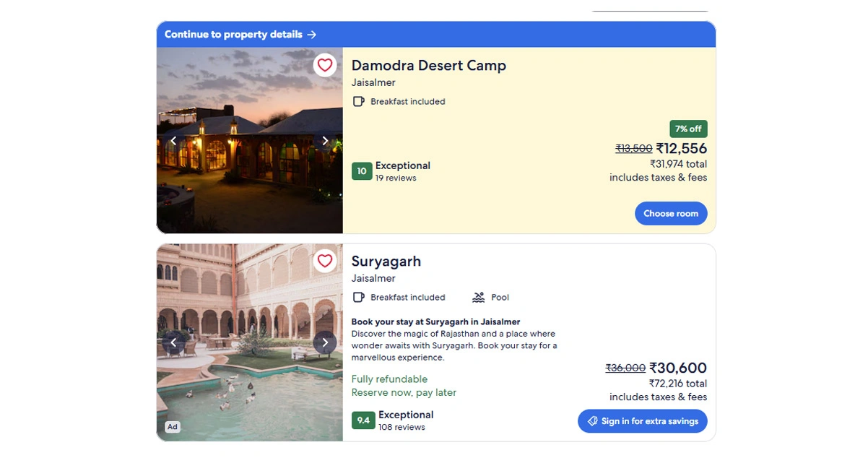Click the Ad label on Suryagarh image
The width and height of the screenshot is (868, 458).
[172, 427]
